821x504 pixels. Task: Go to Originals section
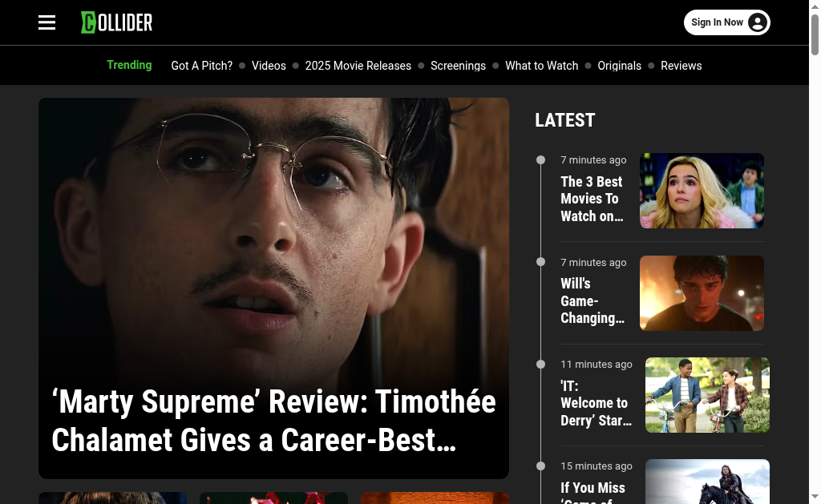point(620,66)
